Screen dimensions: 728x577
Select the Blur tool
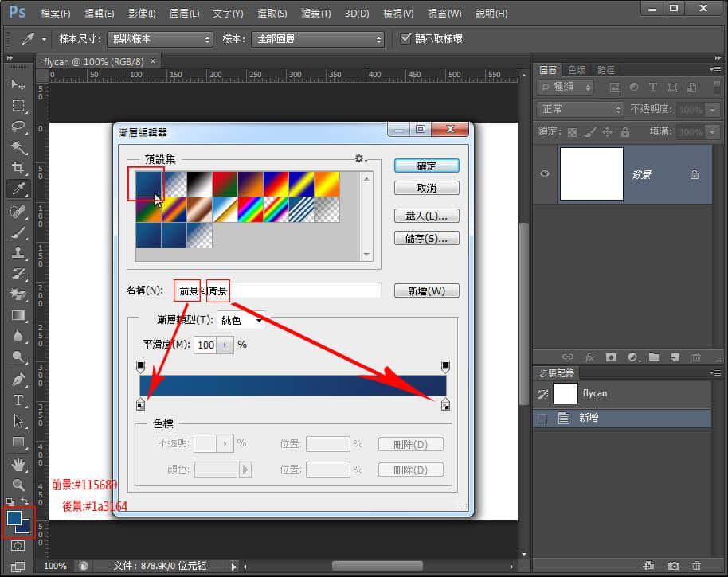18,336
